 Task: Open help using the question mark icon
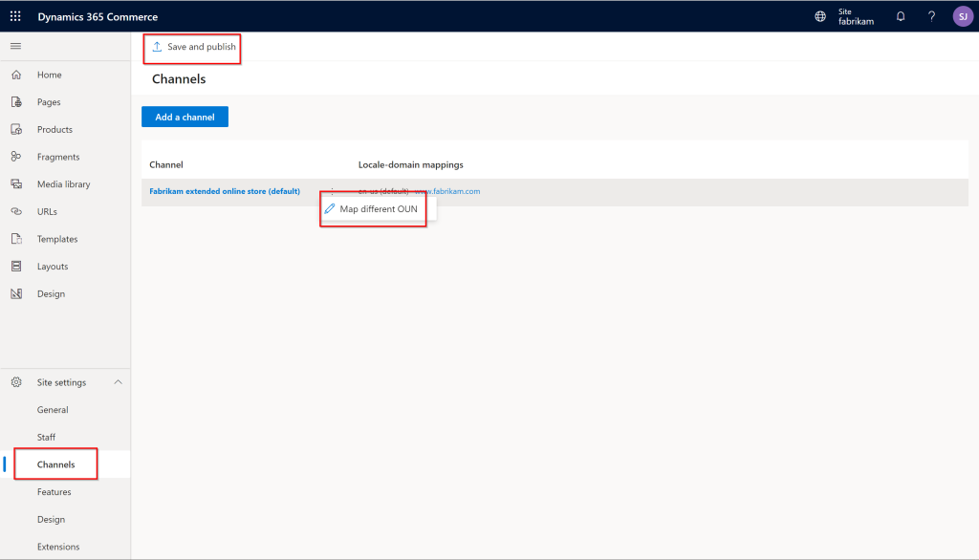(x=930, y=15)
